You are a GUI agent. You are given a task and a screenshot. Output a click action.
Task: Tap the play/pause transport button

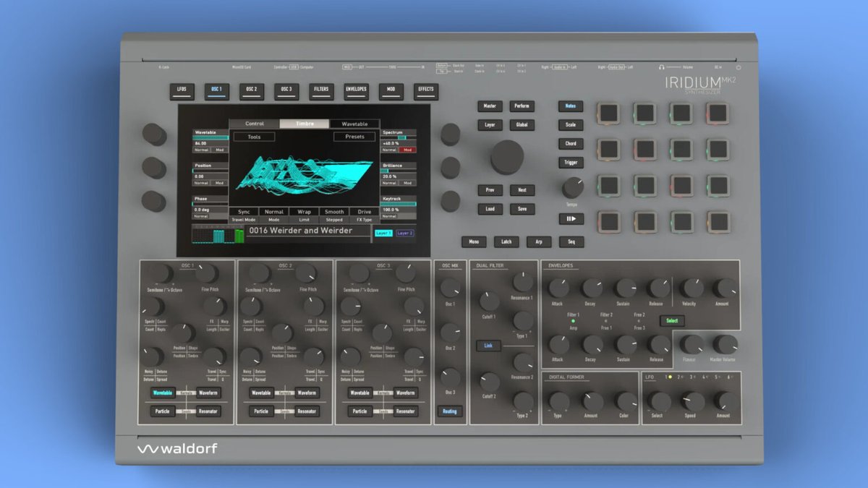[571, 218]
